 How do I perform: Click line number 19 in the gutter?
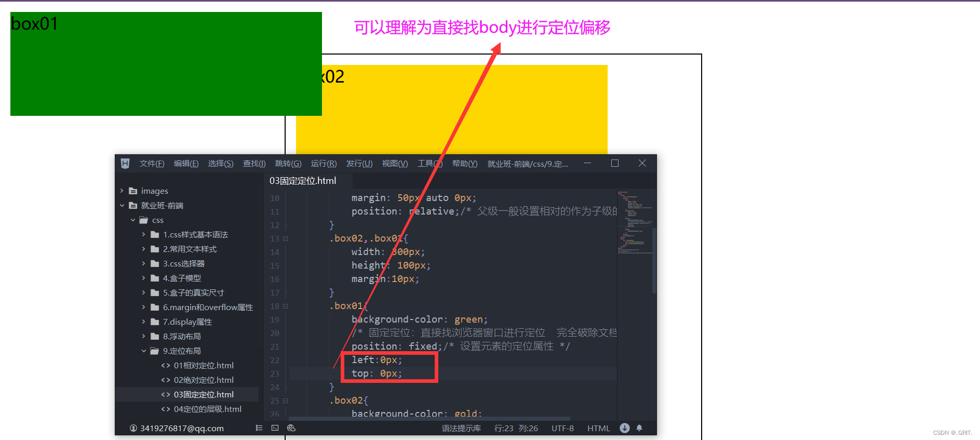[275, 320]
